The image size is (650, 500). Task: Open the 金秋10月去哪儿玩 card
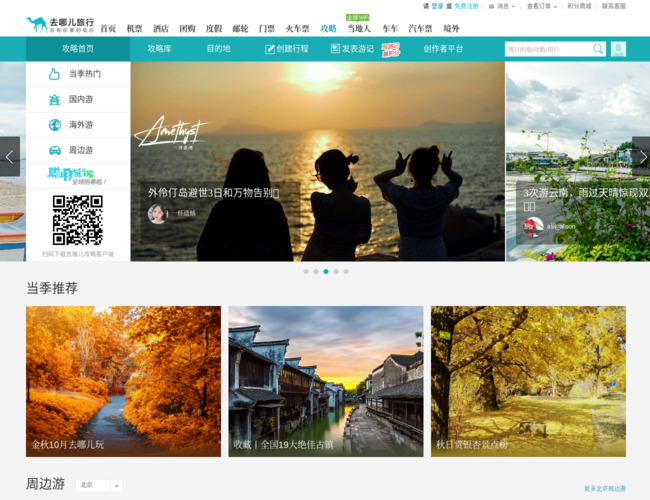[124, 381]
